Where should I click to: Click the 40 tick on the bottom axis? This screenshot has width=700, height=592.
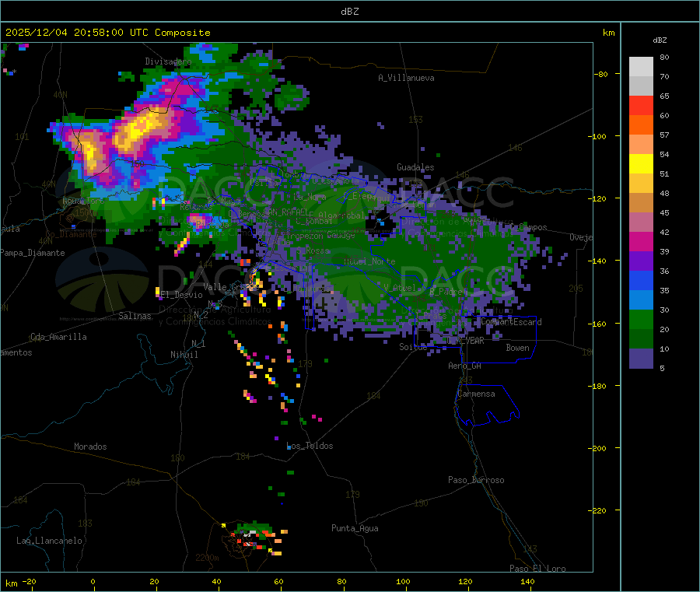tap(216, 581)
